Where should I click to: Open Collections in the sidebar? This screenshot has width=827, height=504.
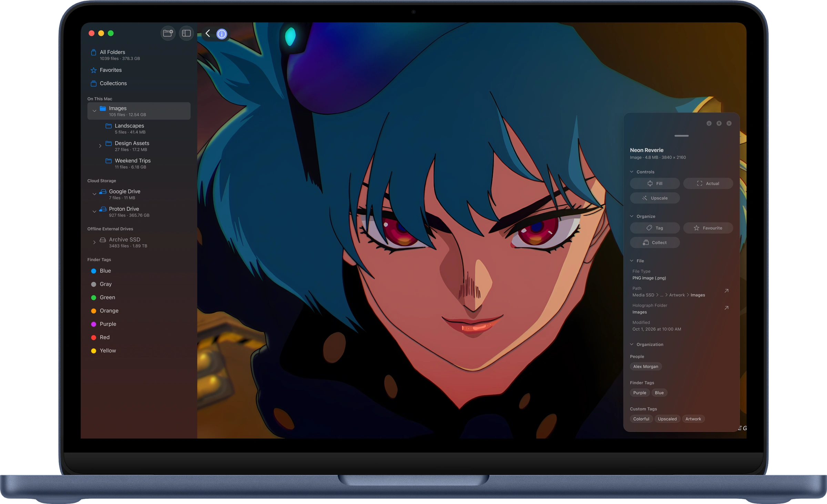[x=139, y=84]
